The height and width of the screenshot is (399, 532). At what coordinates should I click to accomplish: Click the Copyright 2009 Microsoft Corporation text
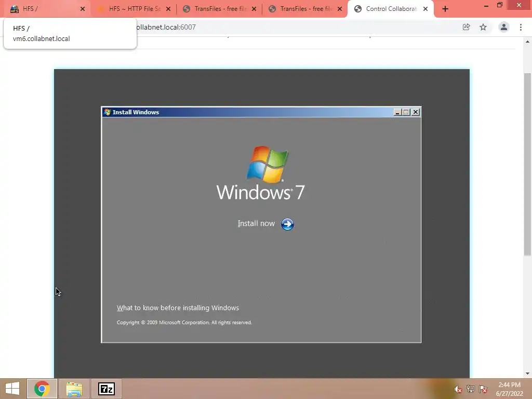tap(184, 322)
